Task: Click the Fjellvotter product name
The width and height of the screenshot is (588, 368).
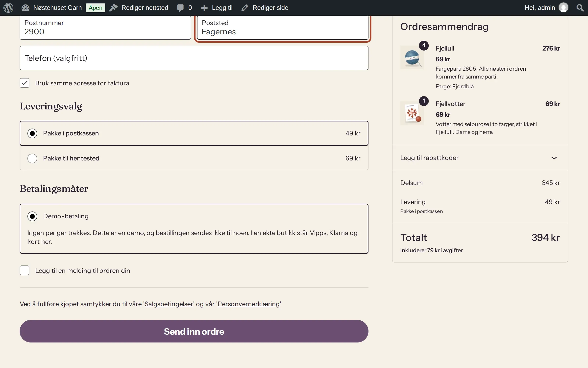Action: [x=450, y=104]
